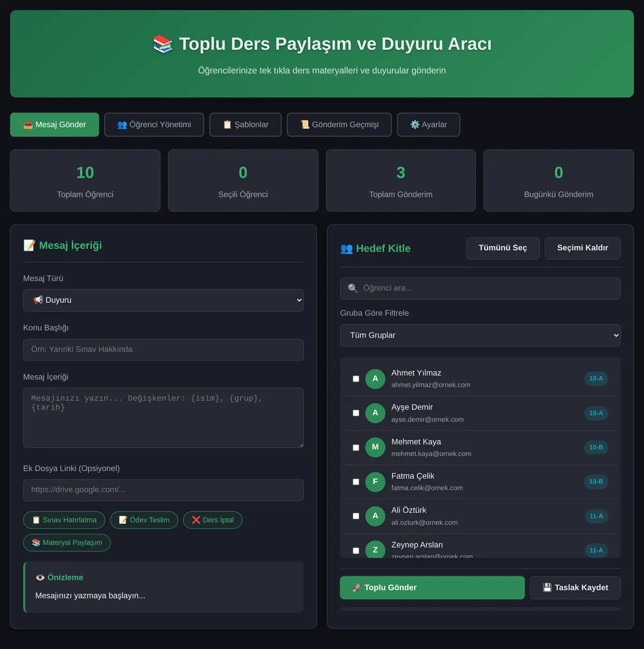The width and height of the screenshot is (644, 649).
Task: Click the memo icon beside Mesaj İçeriği
Action: coord(30,245)
